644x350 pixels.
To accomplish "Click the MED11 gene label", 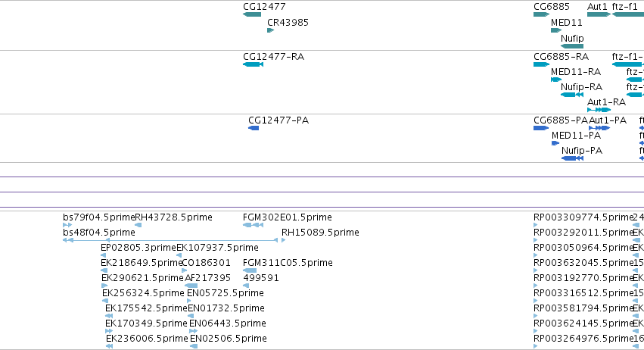I will tap(566, 23).
